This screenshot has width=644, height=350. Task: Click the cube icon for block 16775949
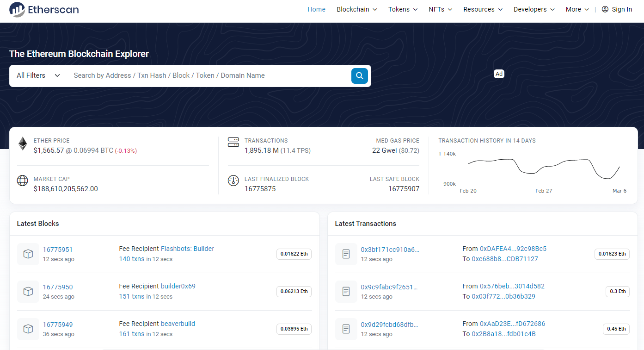click(x=28, y=329)
